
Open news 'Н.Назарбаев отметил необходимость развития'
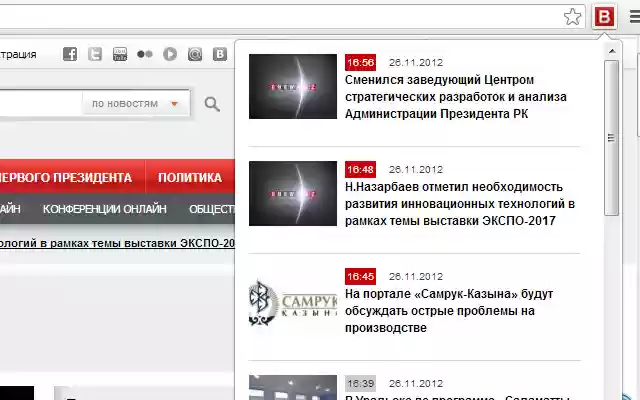[x=460, y=204]
